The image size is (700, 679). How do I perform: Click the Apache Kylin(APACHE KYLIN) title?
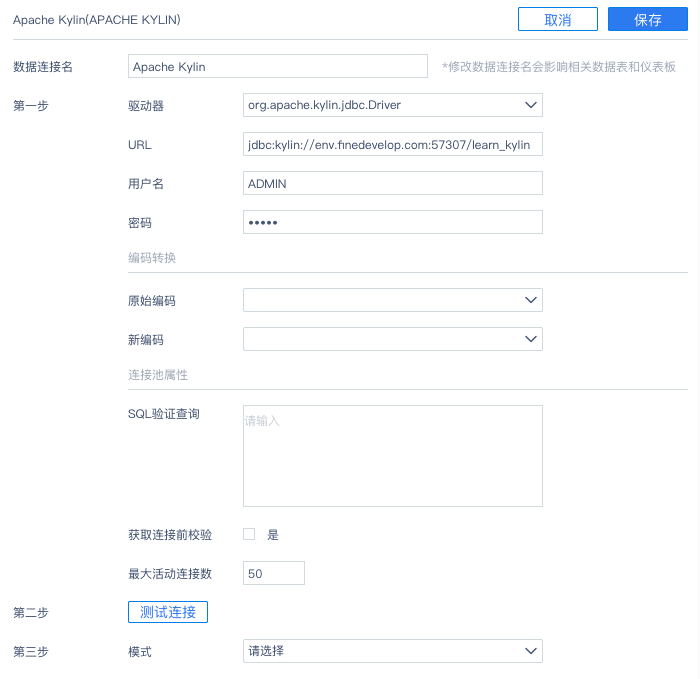pyautogui.click(x=97, y=20)
